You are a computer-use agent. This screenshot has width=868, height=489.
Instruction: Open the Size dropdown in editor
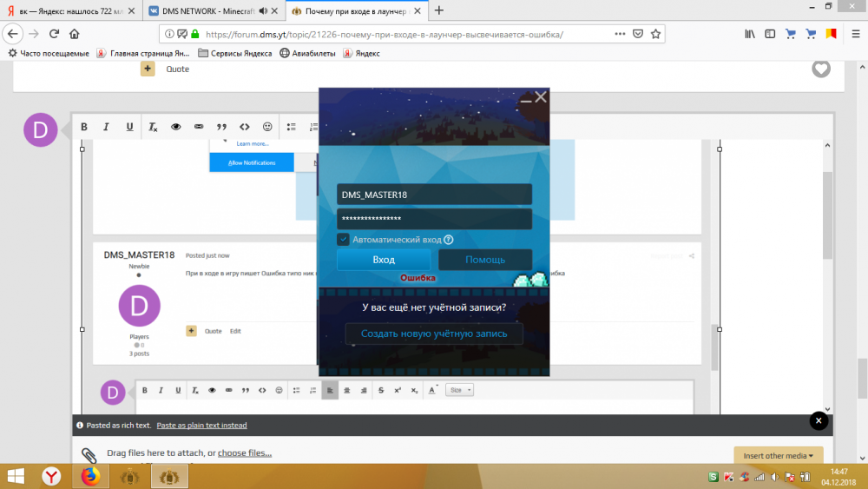click(459, 391)
